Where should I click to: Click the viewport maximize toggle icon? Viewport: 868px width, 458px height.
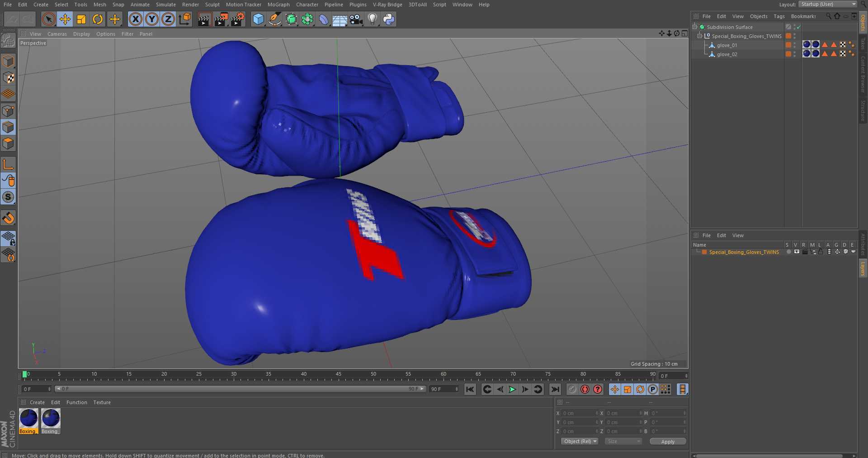click(x=684, y=33)
